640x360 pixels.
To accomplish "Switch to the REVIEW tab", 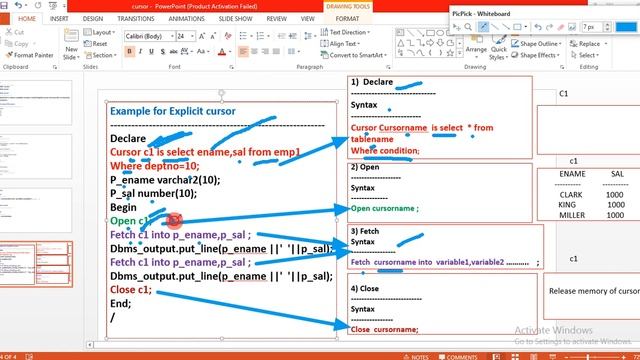I will [x=276, y=19].
